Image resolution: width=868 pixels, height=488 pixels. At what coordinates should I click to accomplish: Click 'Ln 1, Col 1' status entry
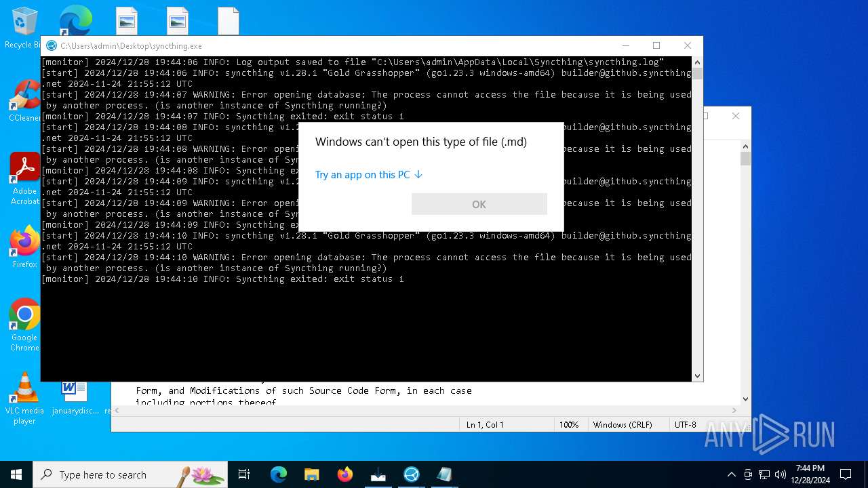coord(485,425)
